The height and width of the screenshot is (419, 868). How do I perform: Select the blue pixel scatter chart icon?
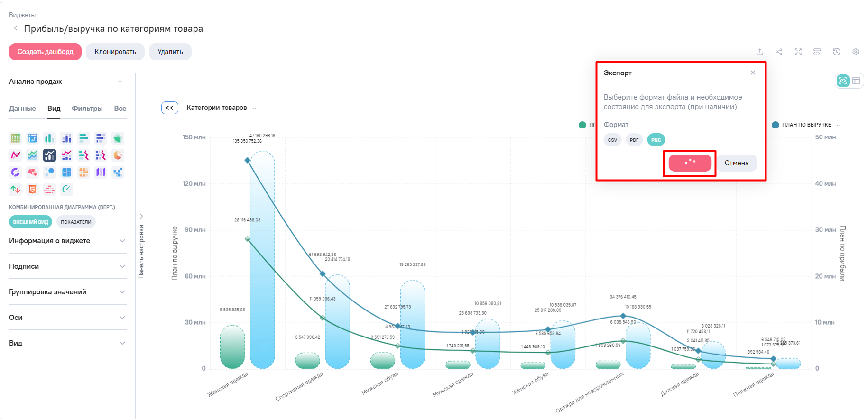(x=118, y=172)
